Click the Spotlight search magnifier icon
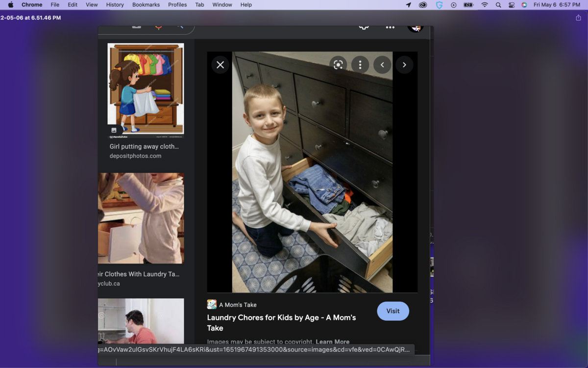 pos(498,5)
